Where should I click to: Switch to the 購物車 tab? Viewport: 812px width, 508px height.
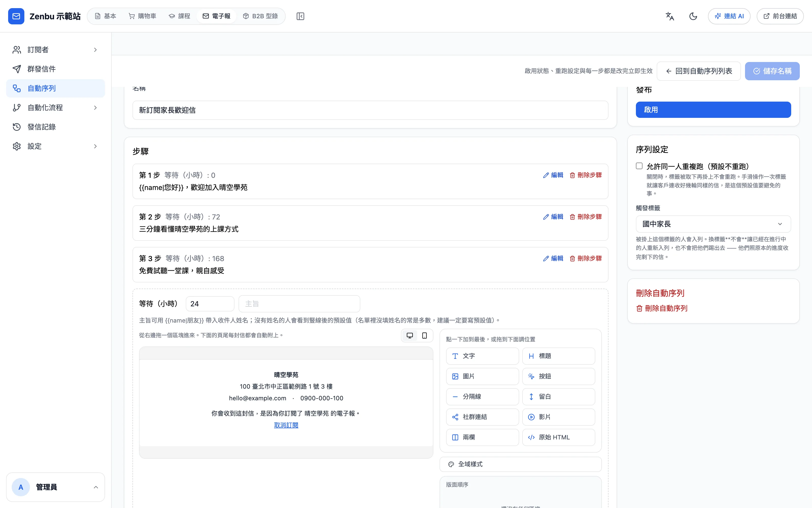pos(142,16)
